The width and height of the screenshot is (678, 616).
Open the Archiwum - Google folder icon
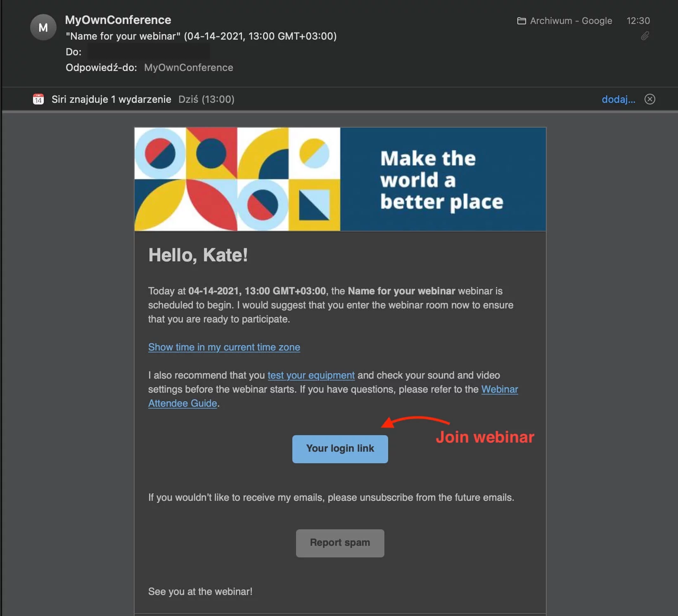[522, 21]
